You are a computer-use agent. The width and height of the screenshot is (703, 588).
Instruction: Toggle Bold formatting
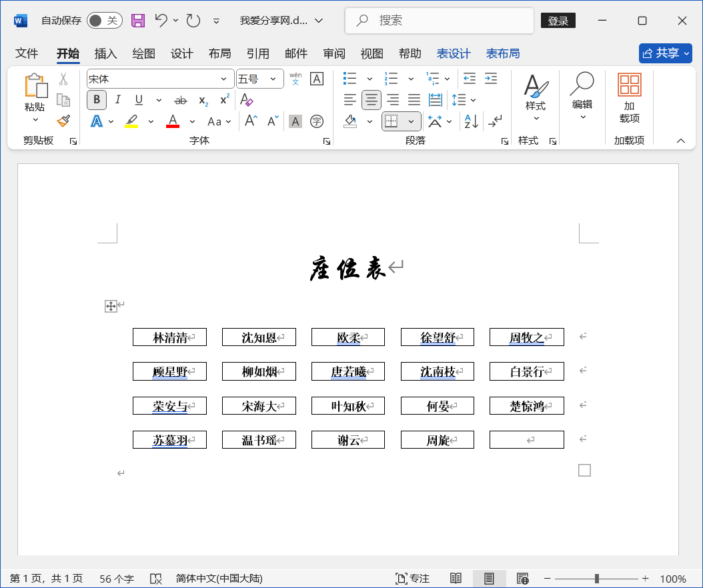tap(97, 100)
